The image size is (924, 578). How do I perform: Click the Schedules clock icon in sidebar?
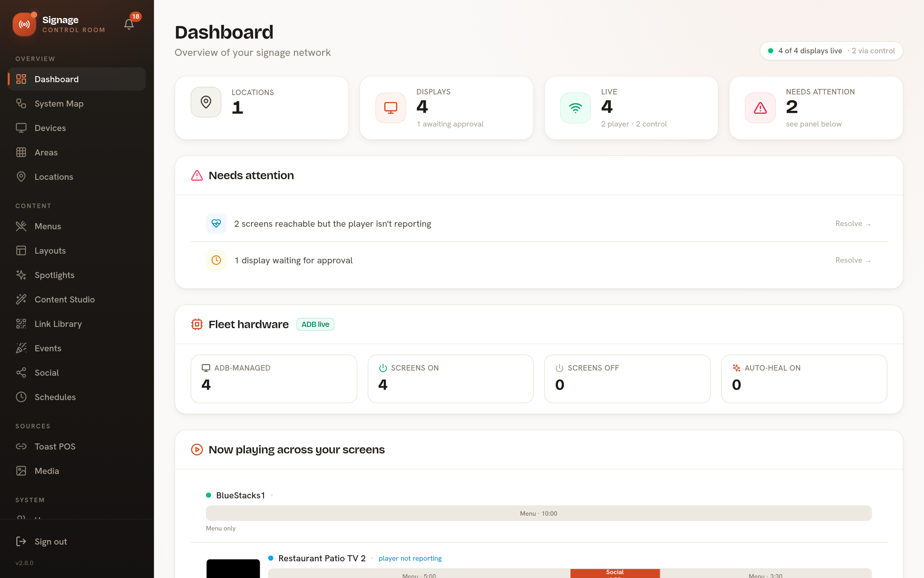pyautogui.click(x=21, y=397)
